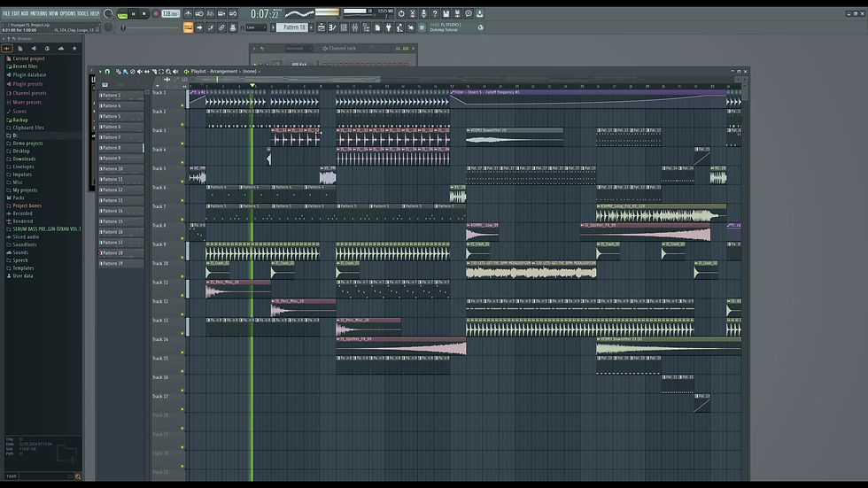Select Pattern 8 in the picker
Viewport: 868px width, 488px height.
coord(121,148)
